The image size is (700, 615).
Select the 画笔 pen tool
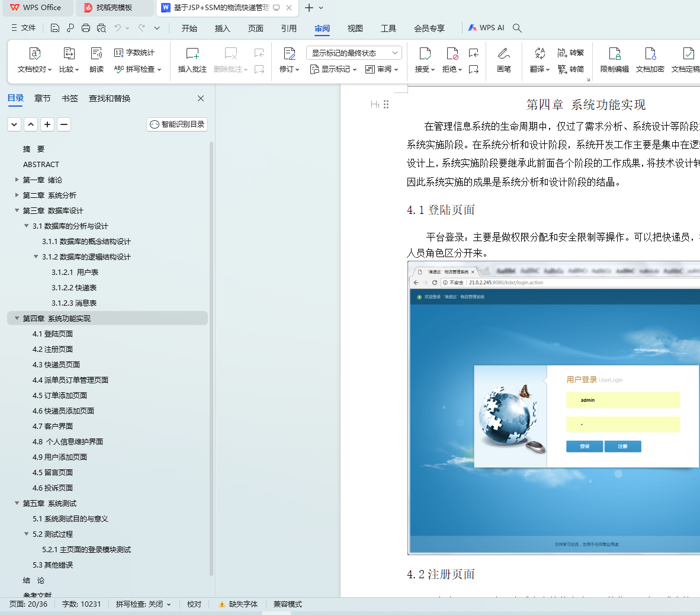tap(503, 60)
